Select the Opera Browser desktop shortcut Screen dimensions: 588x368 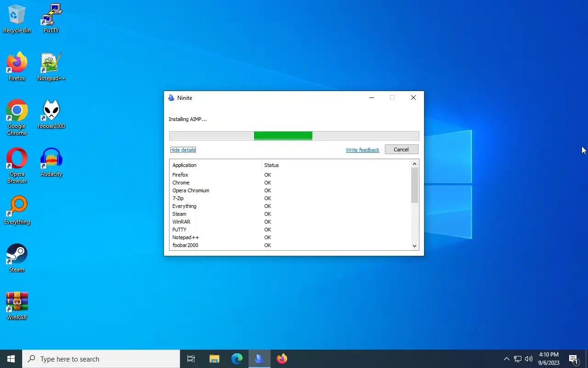pyautogui.click(x=17, y=166)
